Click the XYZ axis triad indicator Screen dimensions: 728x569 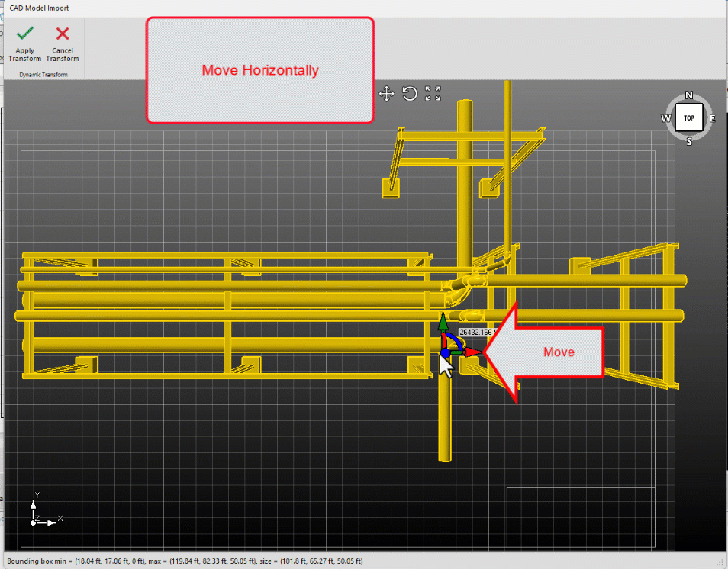tap(40, 513)
